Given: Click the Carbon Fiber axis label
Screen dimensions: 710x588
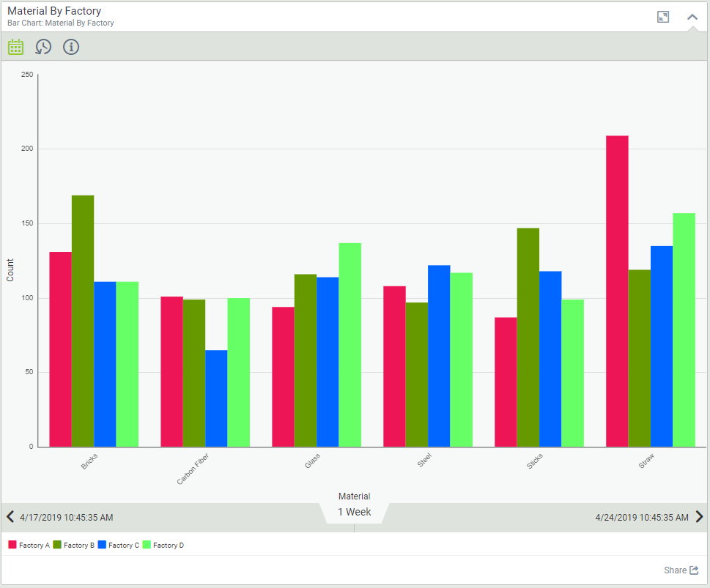Looking at the screenshot, I should coord(193,469).
